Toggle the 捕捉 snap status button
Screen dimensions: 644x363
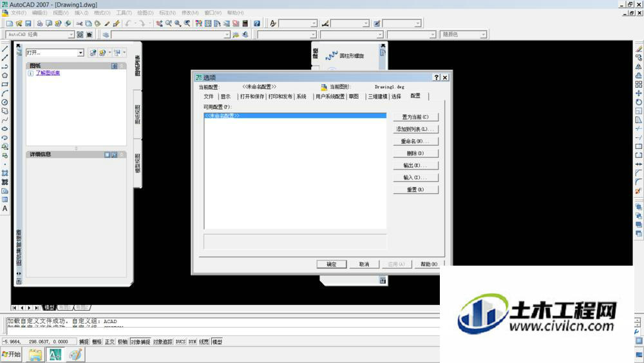pyautogui.click(x=84, y=342)
